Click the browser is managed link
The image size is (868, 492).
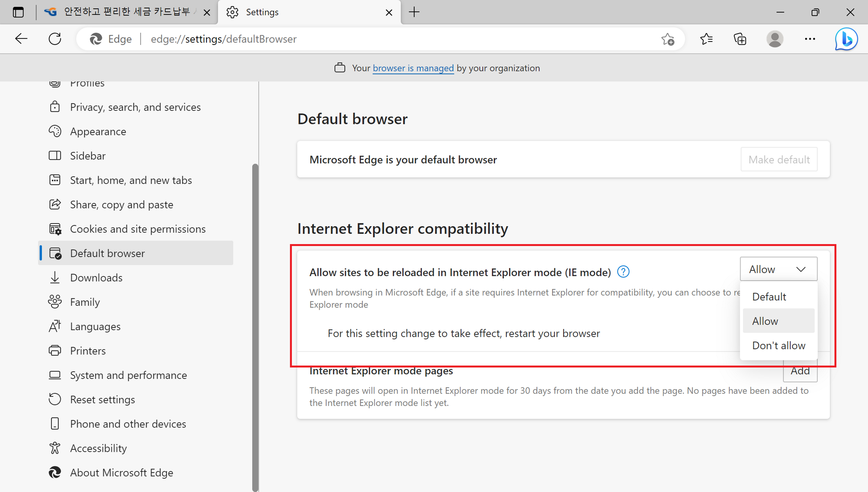pos(413,68)
